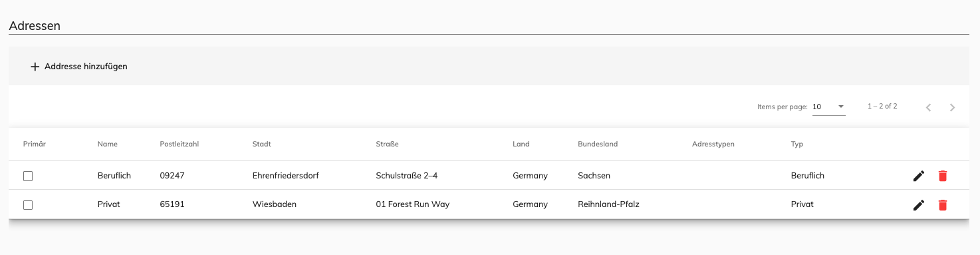Select the Stadt column header

pos(262,144)
